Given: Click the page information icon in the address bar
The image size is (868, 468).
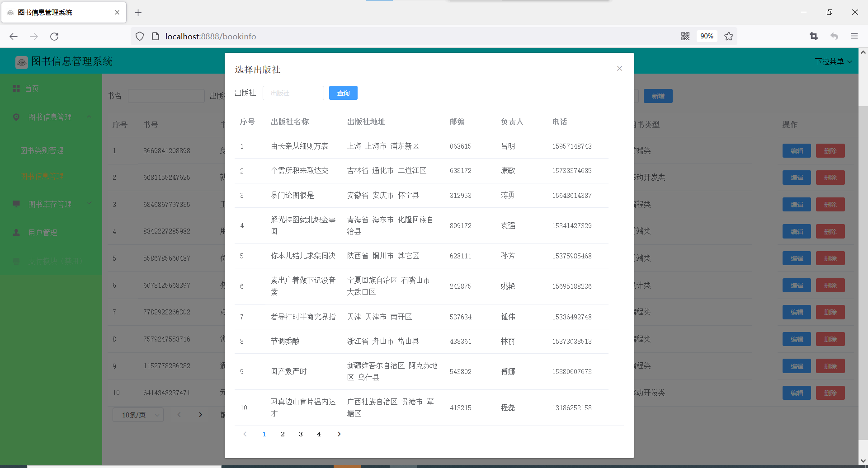Looking at the screenshot, I should click(156, 36).
